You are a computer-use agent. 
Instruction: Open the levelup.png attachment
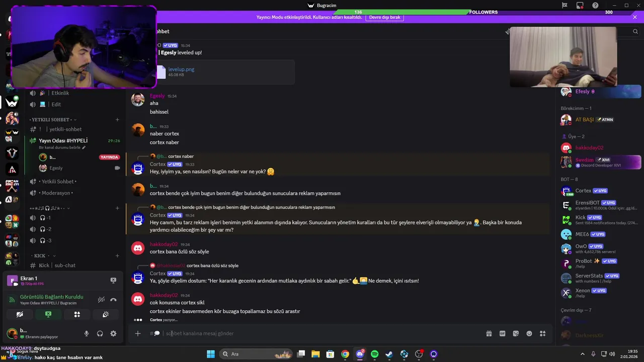click(181, 69)
